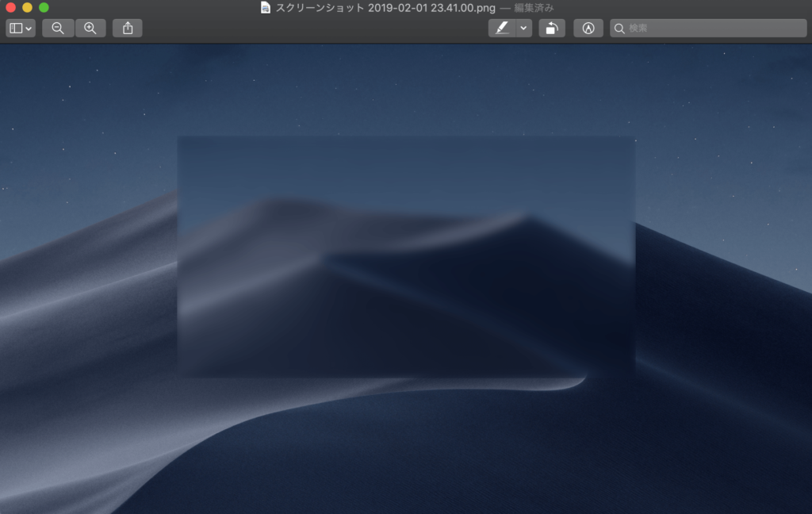
Task: Minimize the window using the yellow button
Action: [27, 8]
